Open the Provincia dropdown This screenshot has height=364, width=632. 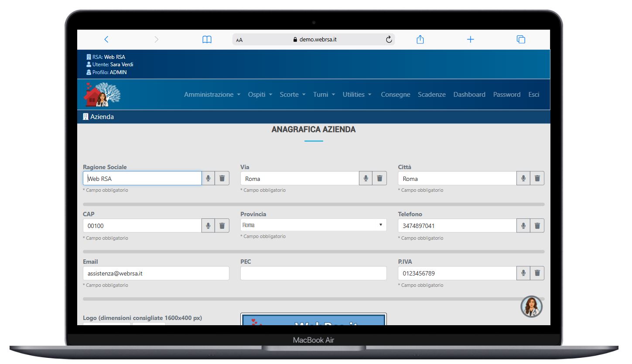313,225
